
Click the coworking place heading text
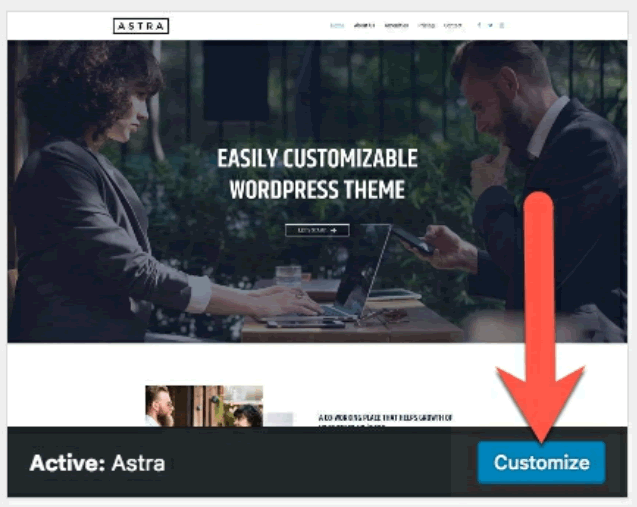point(385,418)
